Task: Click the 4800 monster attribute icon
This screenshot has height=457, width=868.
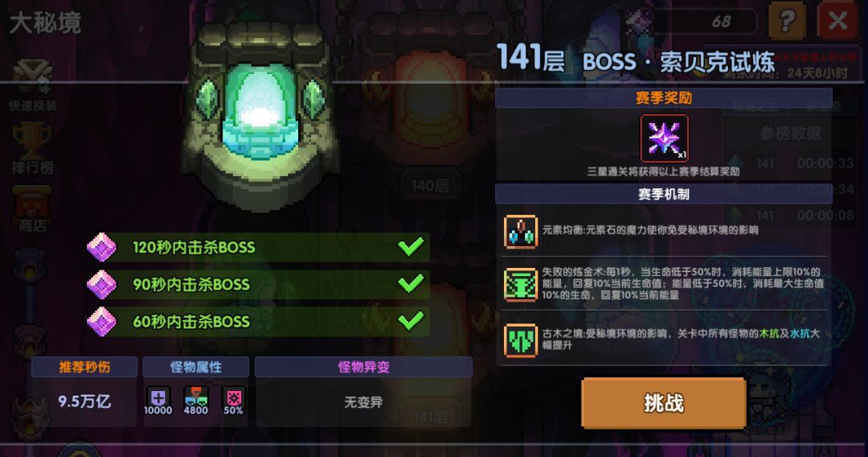Action: (195, 401)
